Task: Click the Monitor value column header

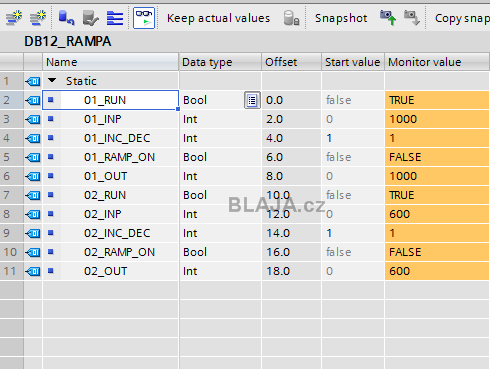Action: 437,62
